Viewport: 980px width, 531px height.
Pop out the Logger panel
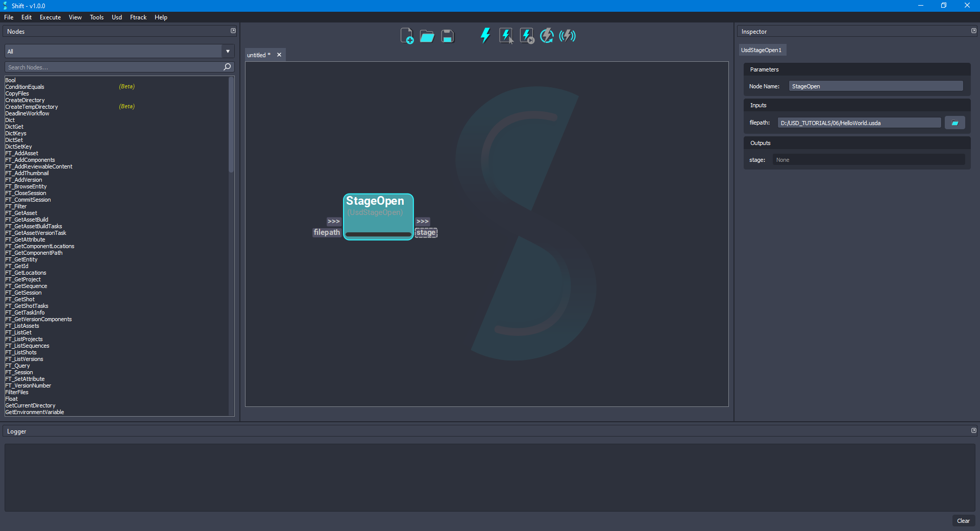973,431
